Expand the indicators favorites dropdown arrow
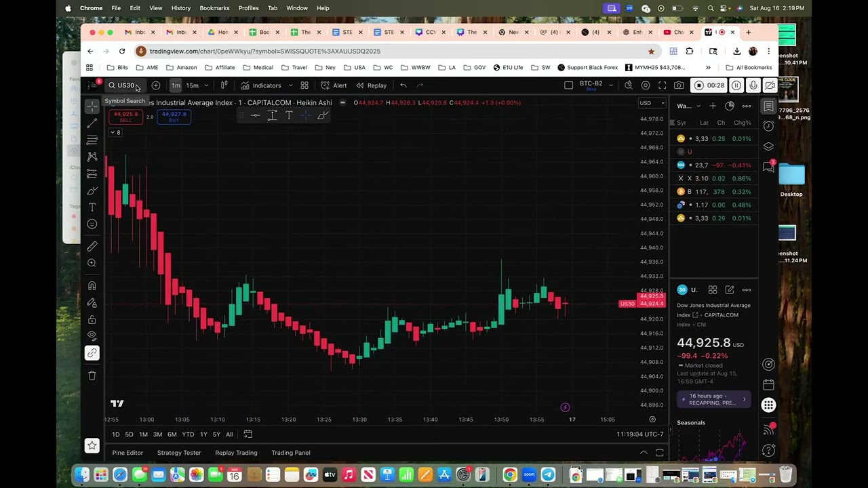 [x=290, y=85]
